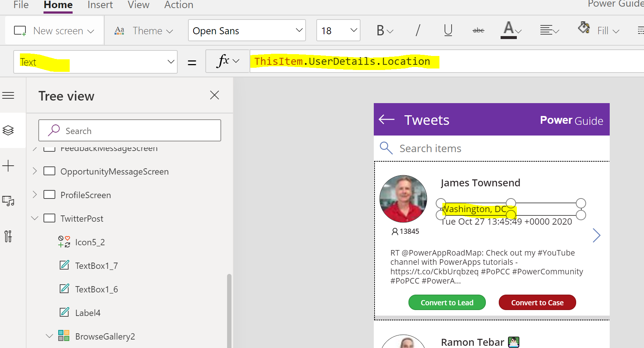Open the Action menu

pyautogui.click(x=178, y=5)
